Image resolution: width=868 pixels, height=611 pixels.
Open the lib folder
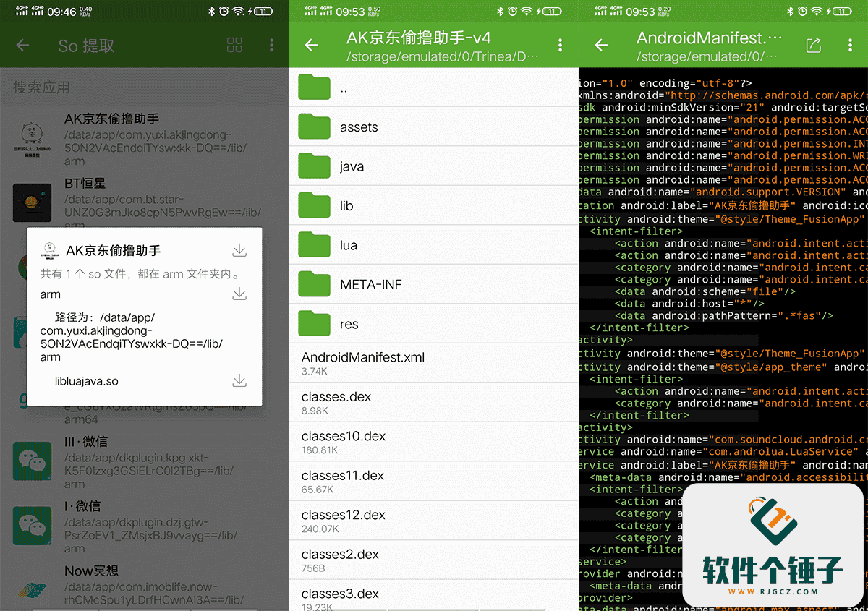click(433, 206)
